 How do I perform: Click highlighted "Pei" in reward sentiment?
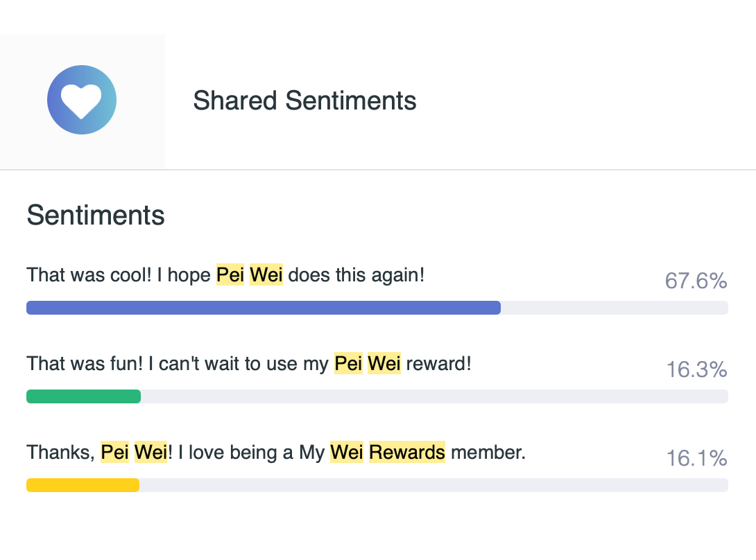[x=348, y=363]
